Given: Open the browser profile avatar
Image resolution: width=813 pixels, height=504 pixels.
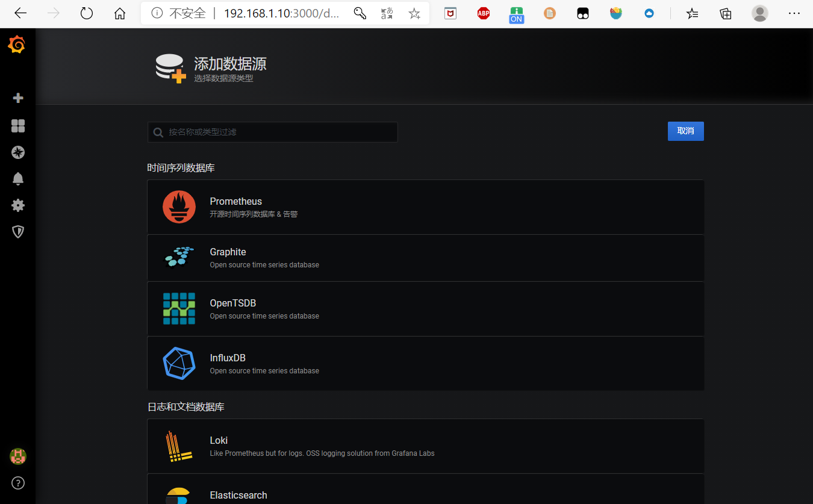Looking at the screenshot, I should (760, 13).
